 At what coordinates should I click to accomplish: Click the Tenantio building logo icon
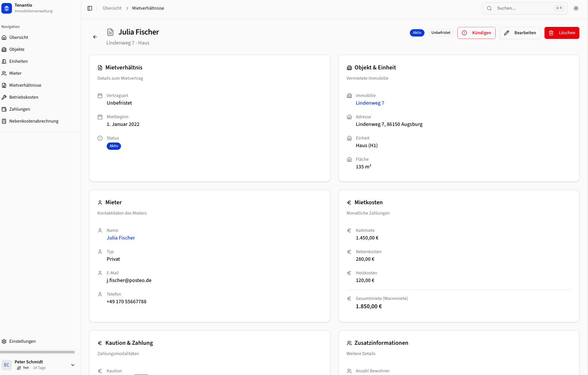(x=7, y=8)
